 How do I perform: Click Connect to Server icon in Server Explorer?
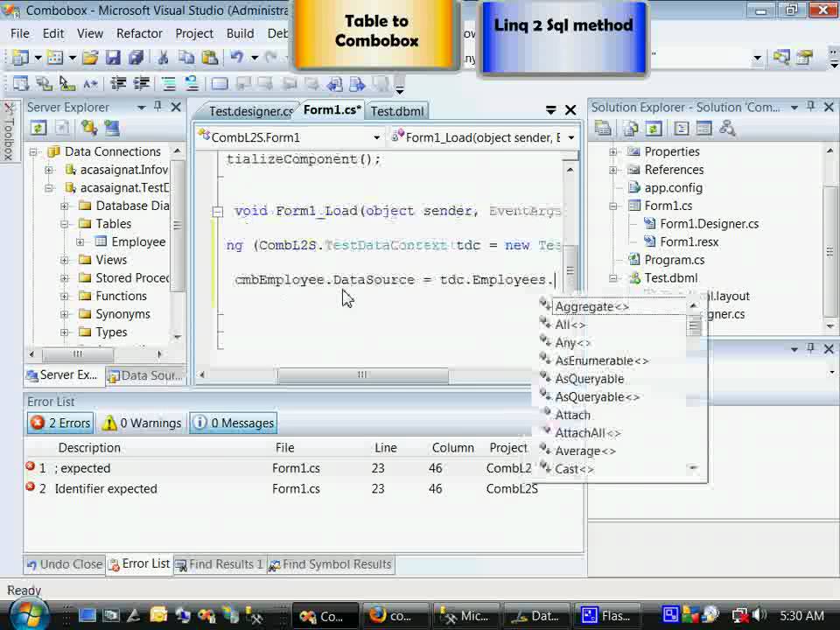111,128
